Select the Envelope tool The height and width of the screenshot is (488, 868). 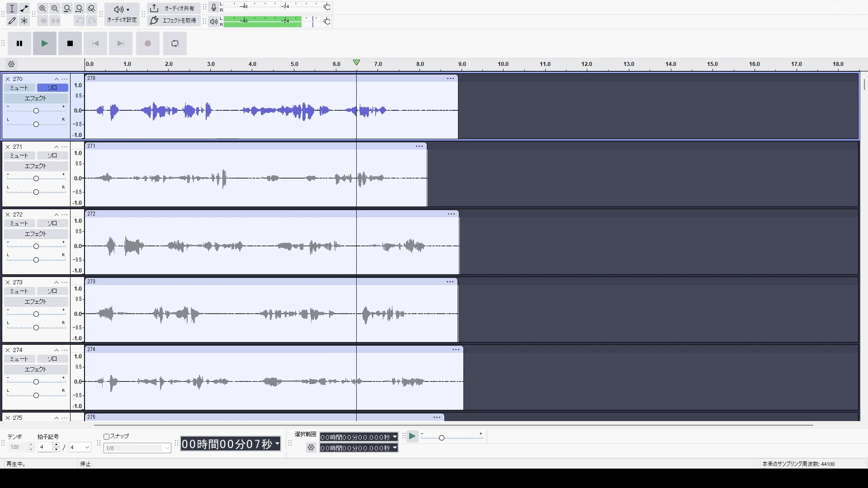pyautogui.click(x=24, y=8)
